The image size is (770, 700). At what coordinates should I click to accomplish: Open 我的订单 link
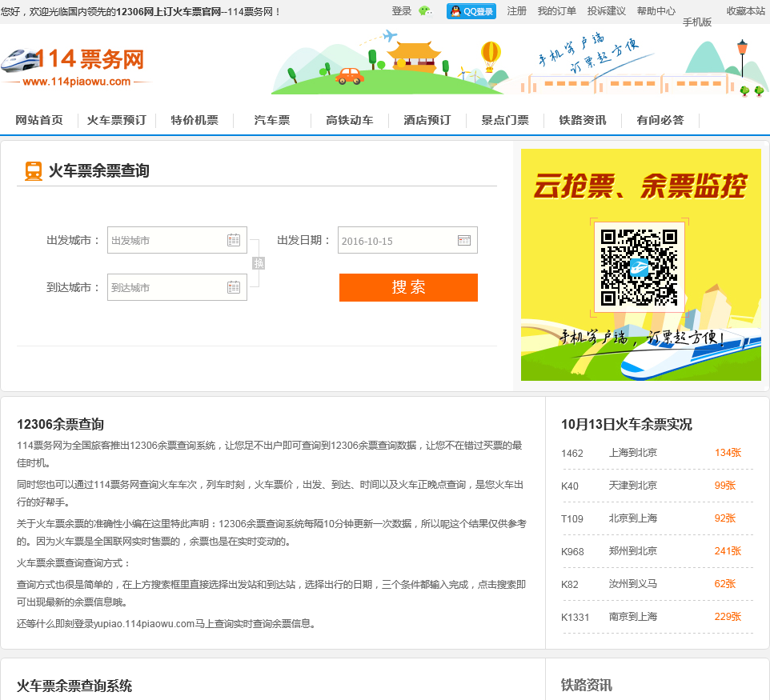[x=556, y=11]
